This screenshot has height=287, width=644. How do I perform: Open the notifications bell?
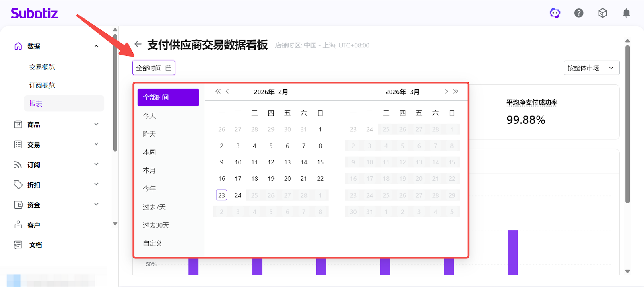click(626, 13)
